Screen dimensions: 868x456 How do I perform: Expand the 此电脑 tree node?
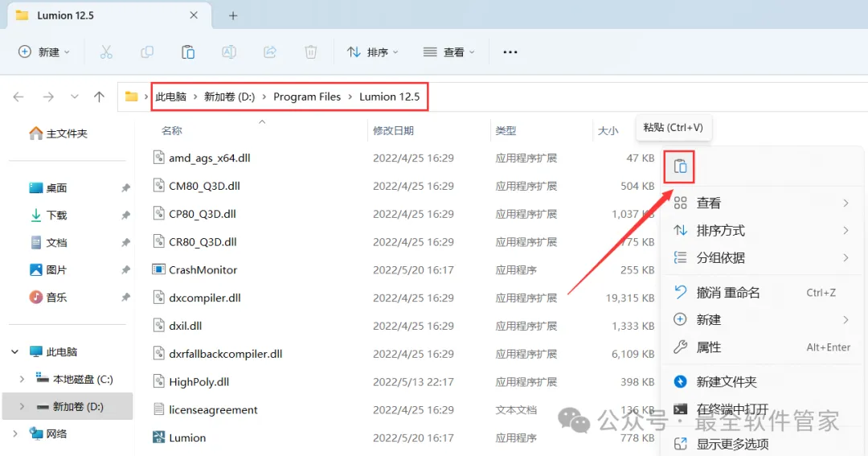pos(15,351)
